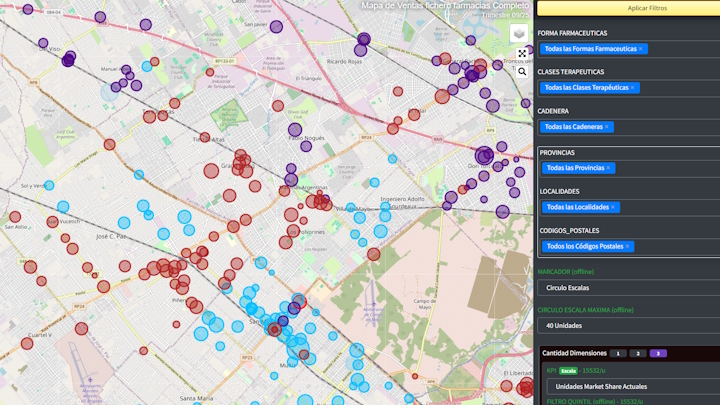Click the green 'Escala' KPI badge
Viewport: 720px width, 405px height.
point(568,371)
